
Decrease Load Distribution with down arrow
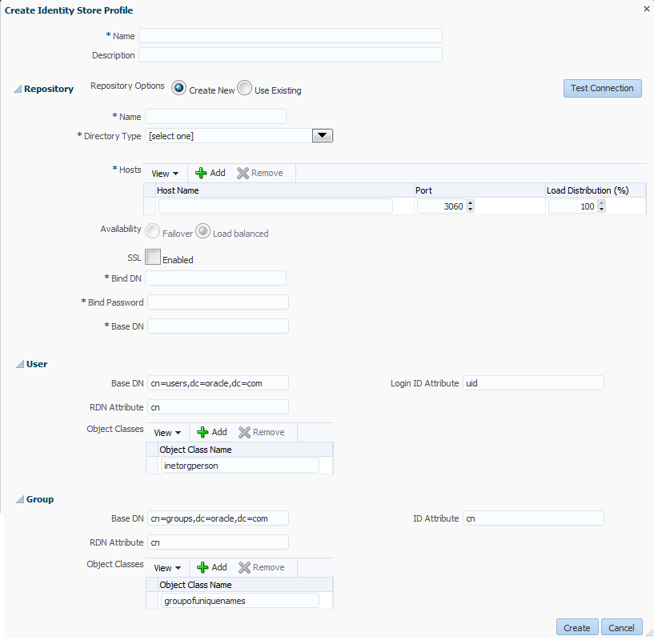point(601,210)
